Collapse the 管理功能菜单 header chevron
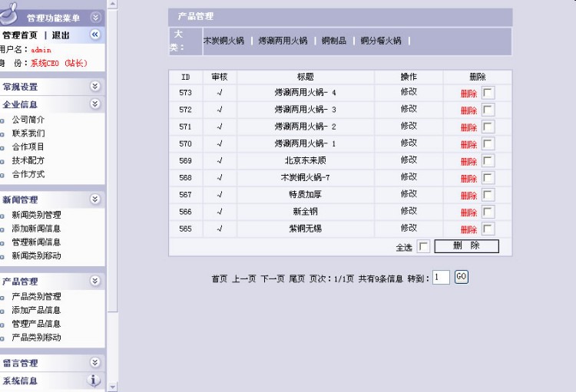The image size is (576, 392). pos(95,17)
